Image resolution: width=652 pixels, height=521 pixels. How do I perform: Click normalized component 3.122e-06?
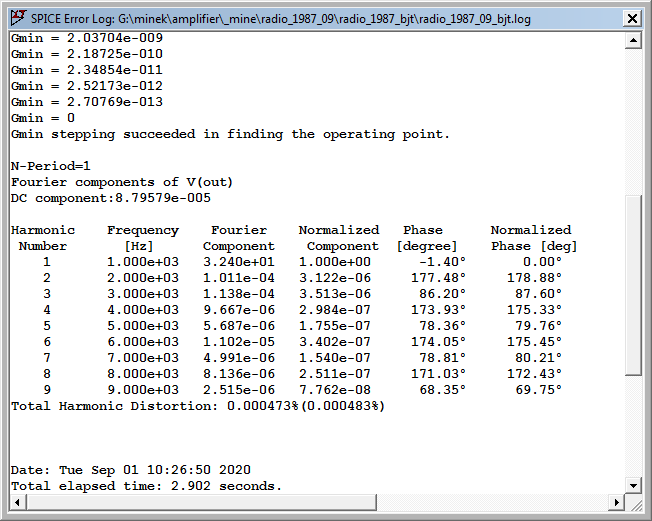tap(335, 278)
